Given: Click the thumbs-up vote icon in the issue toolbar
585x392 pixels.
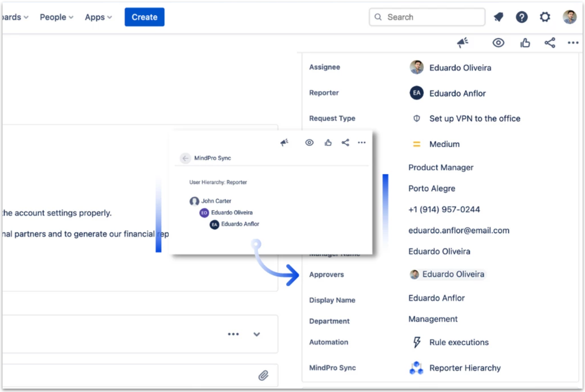Looking at the screenshot, I should (525, 43).
